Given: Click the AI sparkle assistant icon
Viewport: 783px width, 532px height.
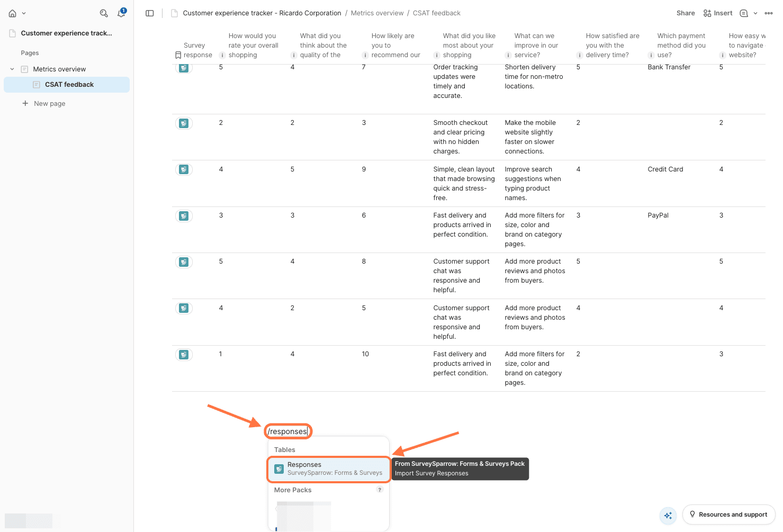Looking at the screenshot, I should (x=668, y=515).
